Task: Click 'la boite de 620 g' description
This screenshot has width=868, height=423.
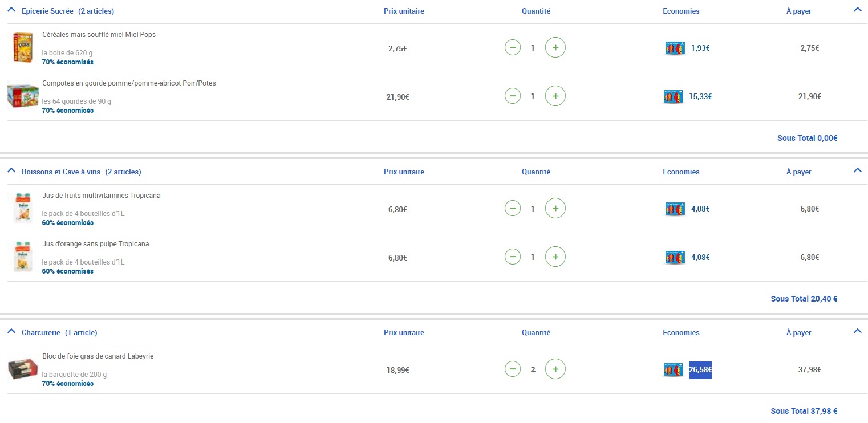Action: (x=67, y=53)
